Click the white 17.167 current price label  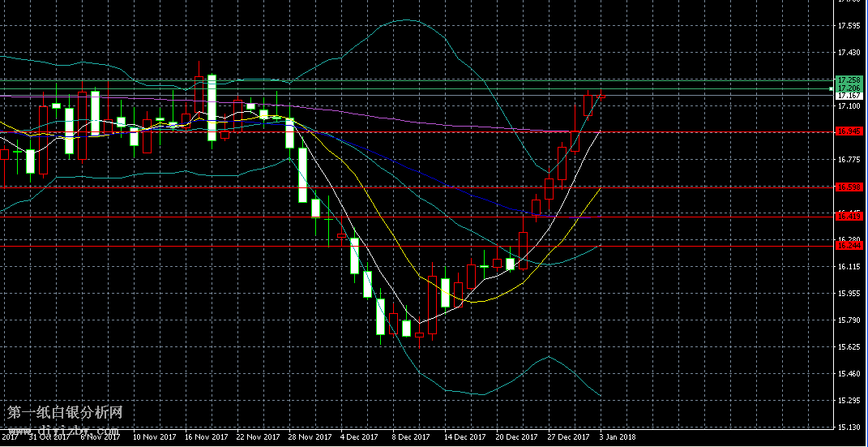coord(849,96)
